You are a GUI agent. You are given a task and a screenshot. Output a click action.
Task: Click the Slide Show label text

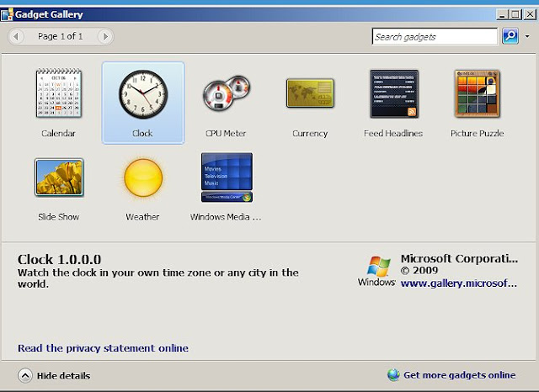(59, 217)
